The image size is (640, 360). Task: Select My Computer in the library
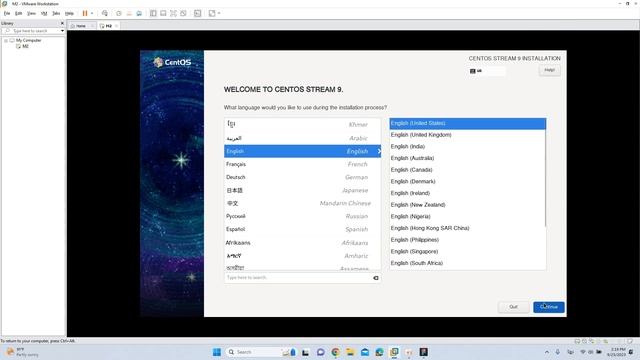29,40
